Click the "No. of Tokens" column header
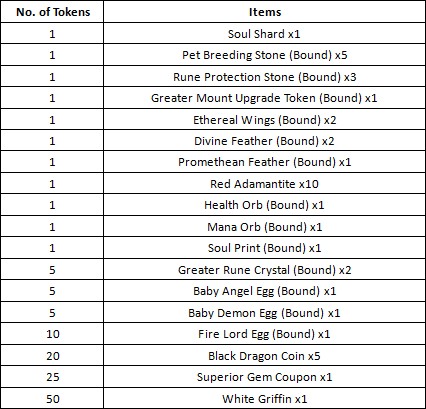This screenshot has width=426, height=409. point(52,12)
